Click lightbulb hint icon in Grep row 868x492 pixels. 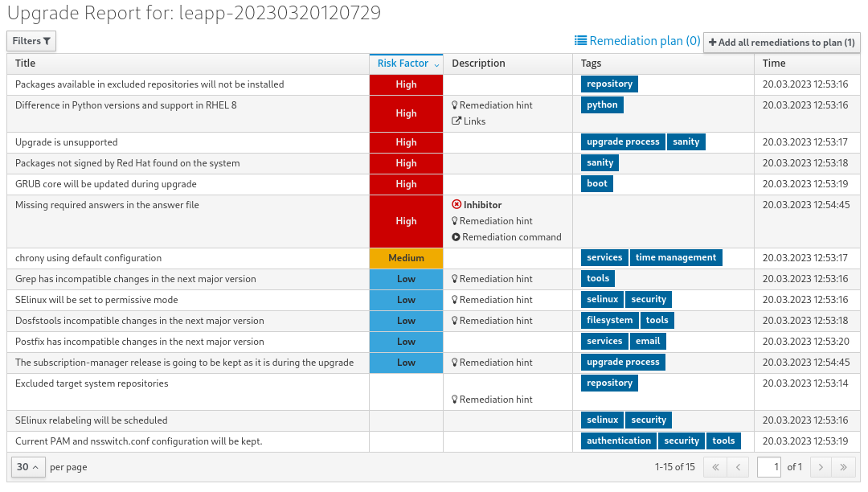454,279
